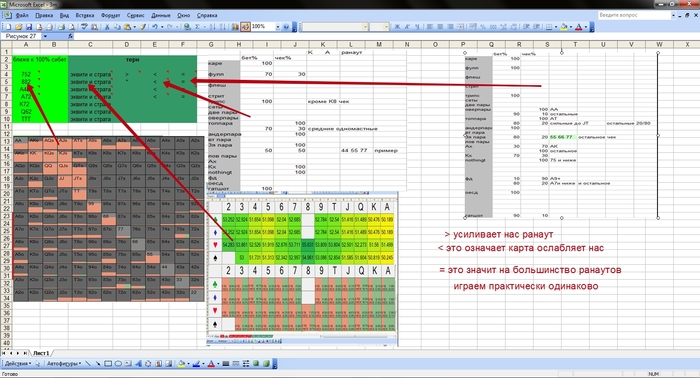Select the AutoSum sigma icon

coord(197,27)
